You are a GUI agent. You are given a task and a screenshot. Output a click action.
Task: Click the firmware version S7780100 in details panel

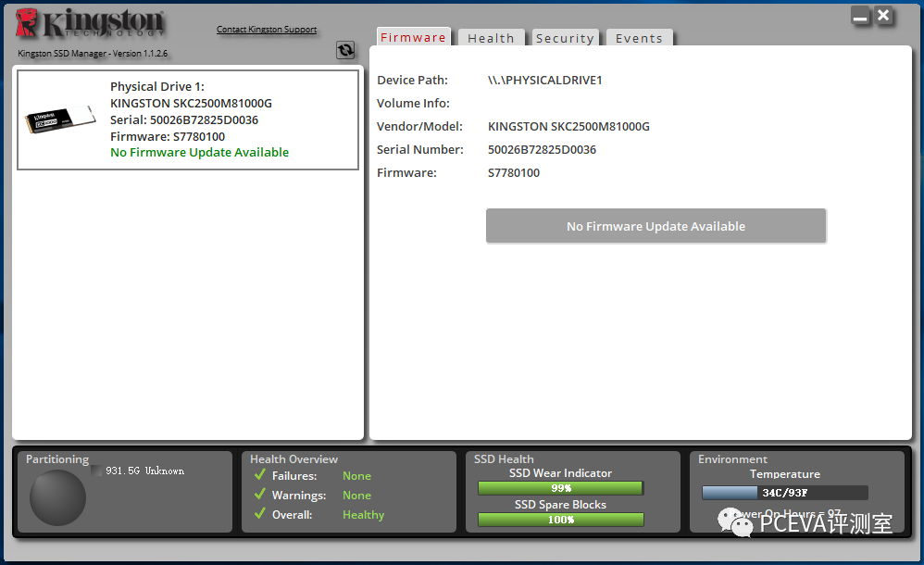513,173
